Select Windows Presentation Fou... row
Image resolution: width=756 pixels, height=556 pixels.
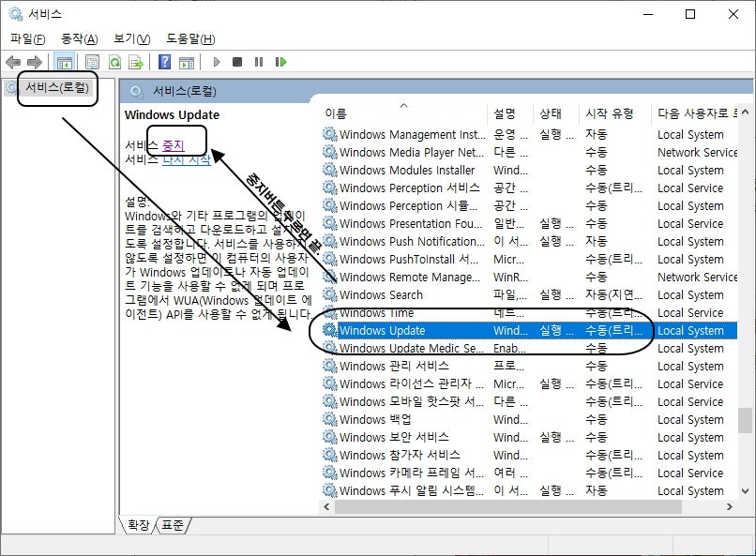(x=529, y=223)
